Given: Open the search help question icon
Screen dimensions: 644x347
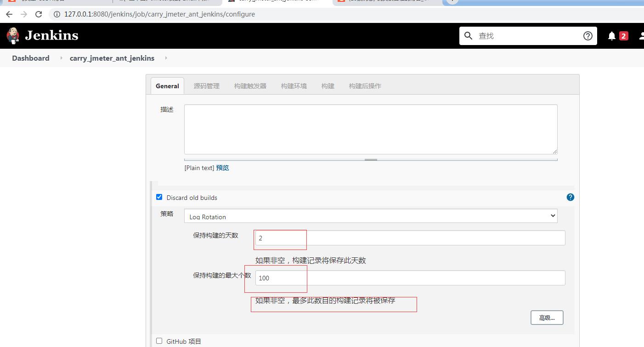Looking at the screenshot, I should [x=588, y=36].
